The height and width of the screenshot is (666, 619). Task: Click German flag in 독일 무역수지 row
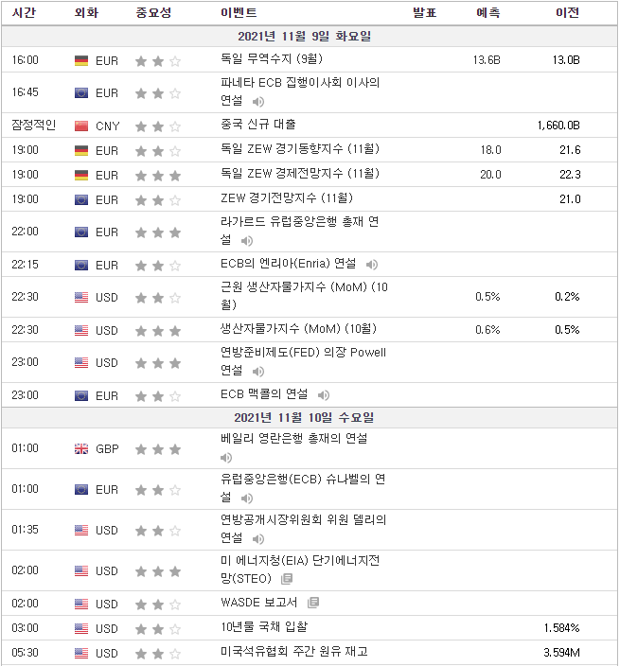click(x=82, y=61)
